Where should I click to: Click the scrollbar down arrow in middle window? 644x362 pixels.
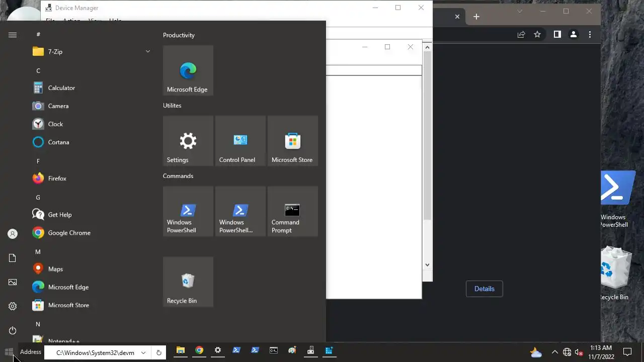tap(427, 264)
